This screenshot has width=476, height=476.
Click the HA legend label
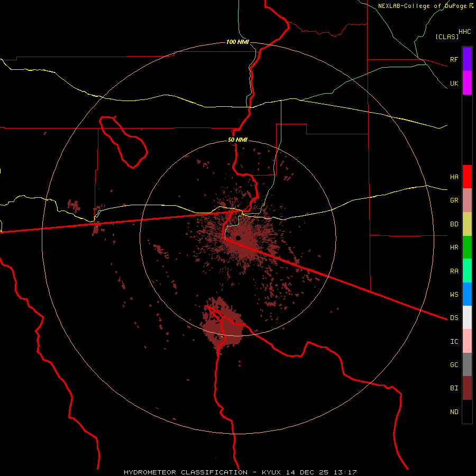click(454, 177)
